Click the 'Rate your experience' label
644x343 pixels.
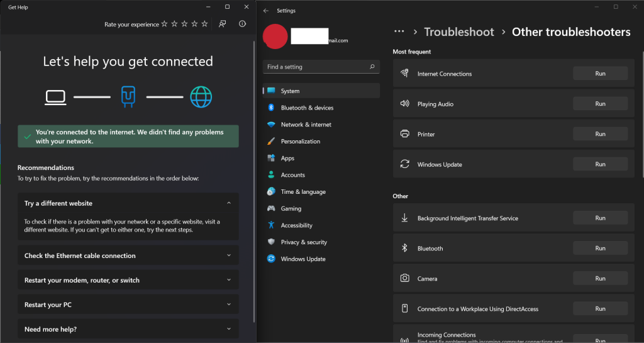click(131, 25)
